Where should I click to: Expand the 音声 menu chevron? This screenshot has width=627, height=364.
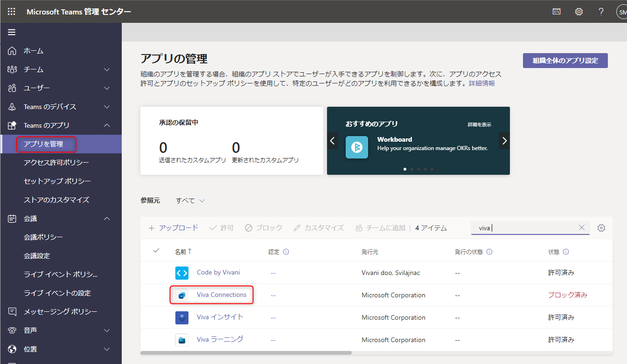107,330
